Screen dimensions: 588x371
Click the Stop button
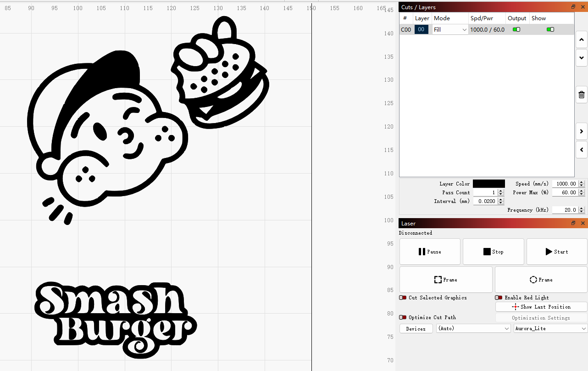[x=493, y=252]
